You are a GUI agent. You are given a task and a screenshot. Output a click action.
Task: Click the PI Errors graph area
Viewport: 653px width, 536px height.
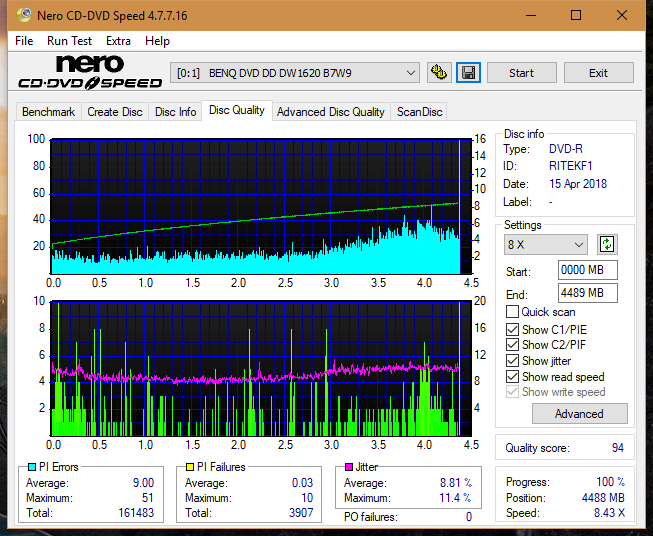click(261, 207)
